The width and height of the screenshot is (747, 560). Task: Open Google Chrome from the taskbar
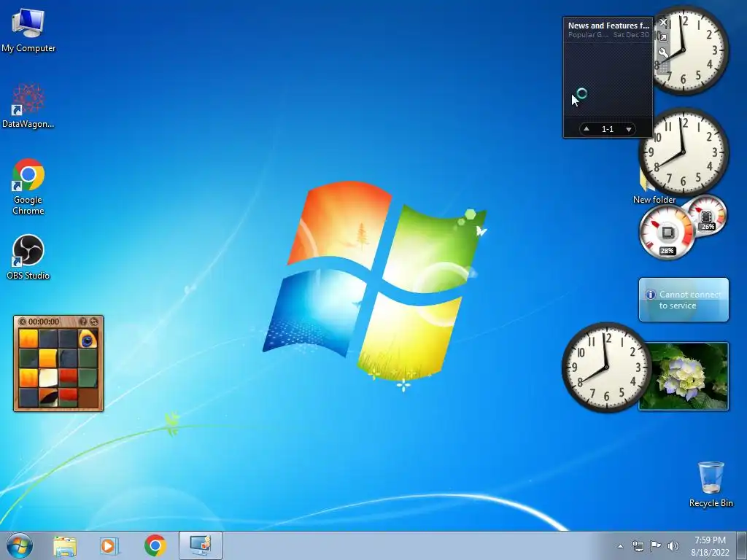pos(155,545)
